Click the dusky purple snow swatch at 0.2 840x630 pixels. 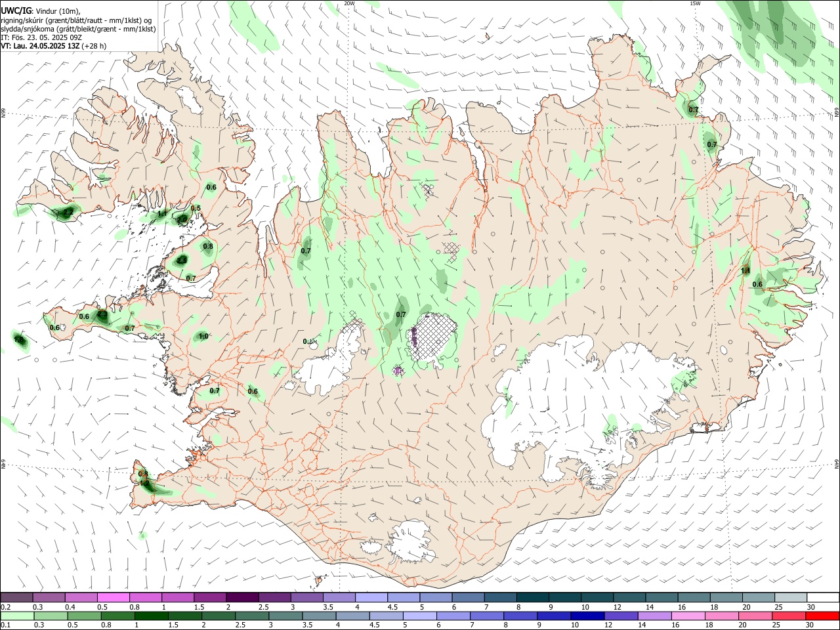coord(17,598)
